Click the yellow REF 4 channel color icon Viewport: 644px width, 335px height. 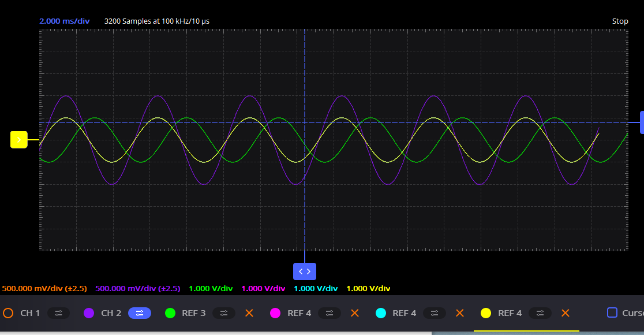(x=485, y=313)
